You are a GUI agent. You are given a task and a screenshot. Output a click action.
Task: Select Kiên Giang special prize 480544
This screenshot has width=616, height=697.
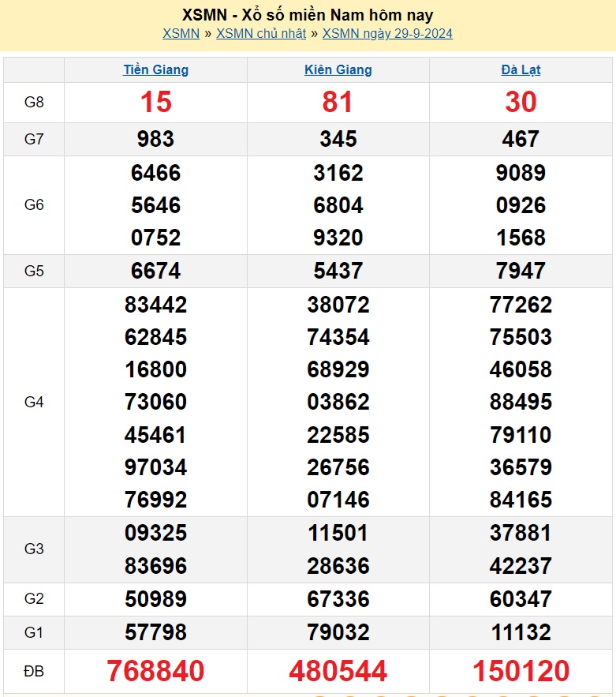tap(338, 671)
